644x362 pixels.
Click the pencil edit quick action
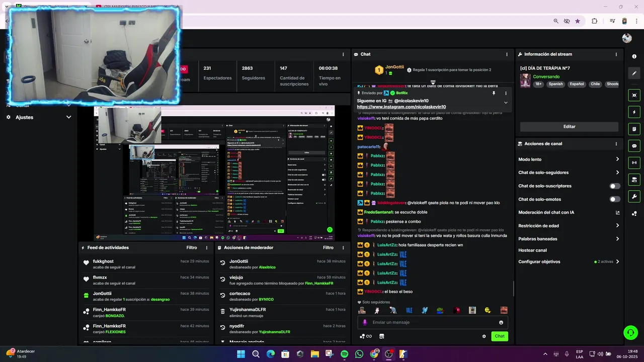click(x=634, y=73)
